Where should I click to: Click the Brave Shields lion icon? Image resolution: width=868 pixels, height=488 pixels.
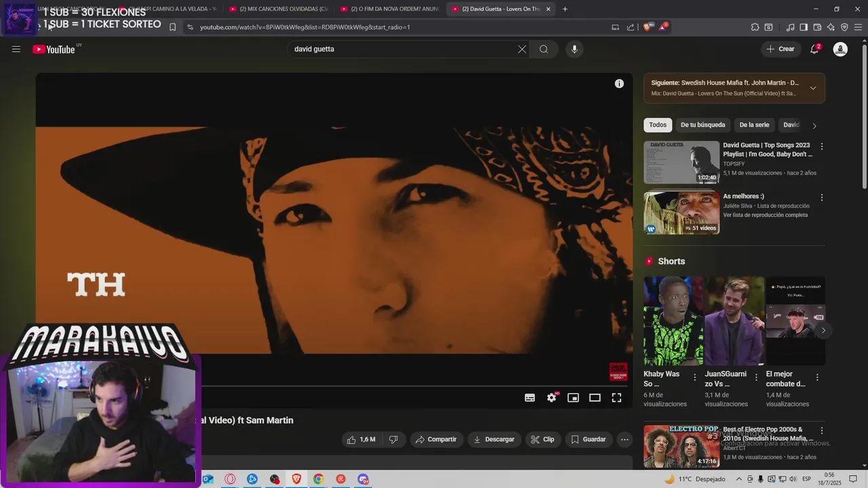point(647,27)
